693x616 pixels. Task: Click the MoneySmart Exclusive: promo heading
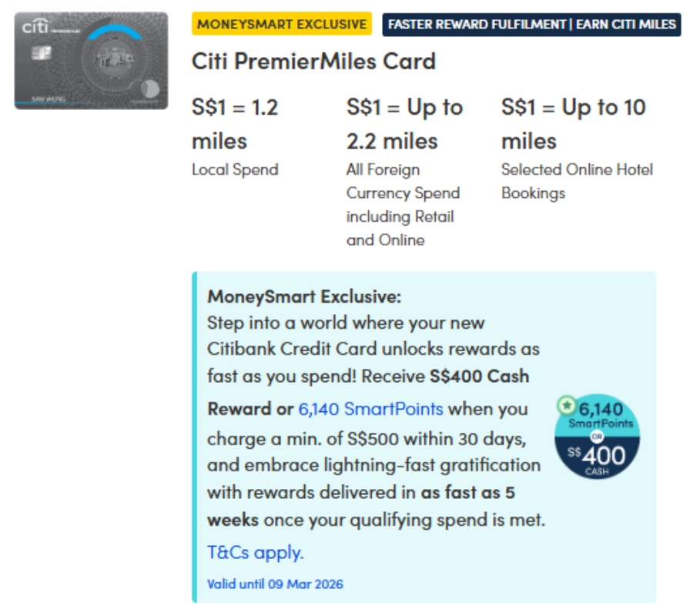(x=304, y=296)
